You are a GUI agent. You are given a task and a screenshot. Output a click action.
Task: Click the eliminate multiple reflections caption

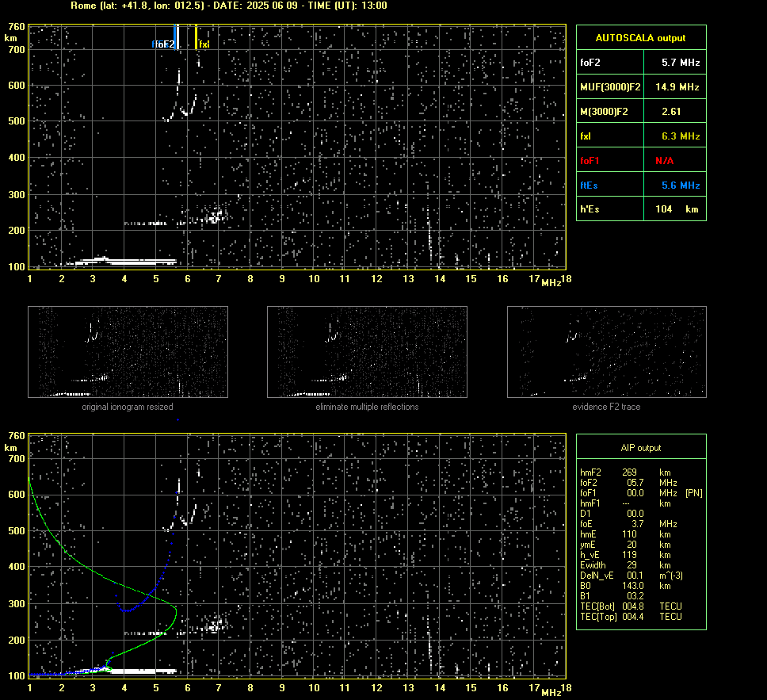[367, 407]
